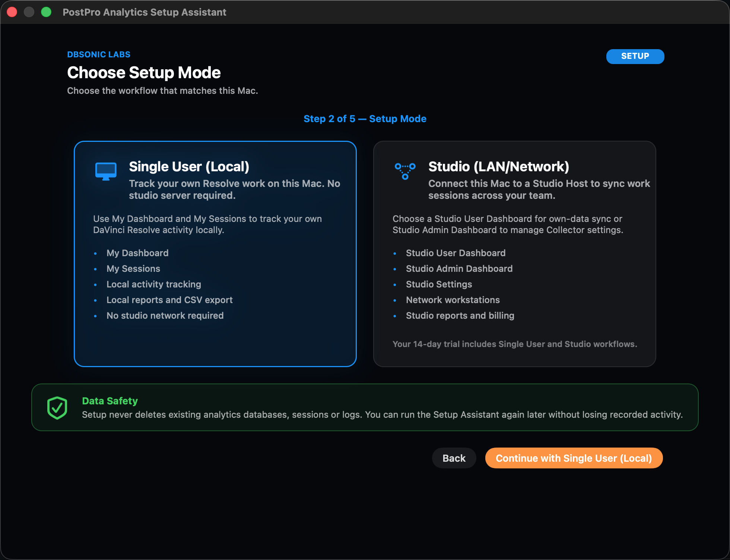This screenshot has width=730, height=560.
Task: Click the DBSONIC LABS label
Action: pyautogui.click(x=99, y=54)
